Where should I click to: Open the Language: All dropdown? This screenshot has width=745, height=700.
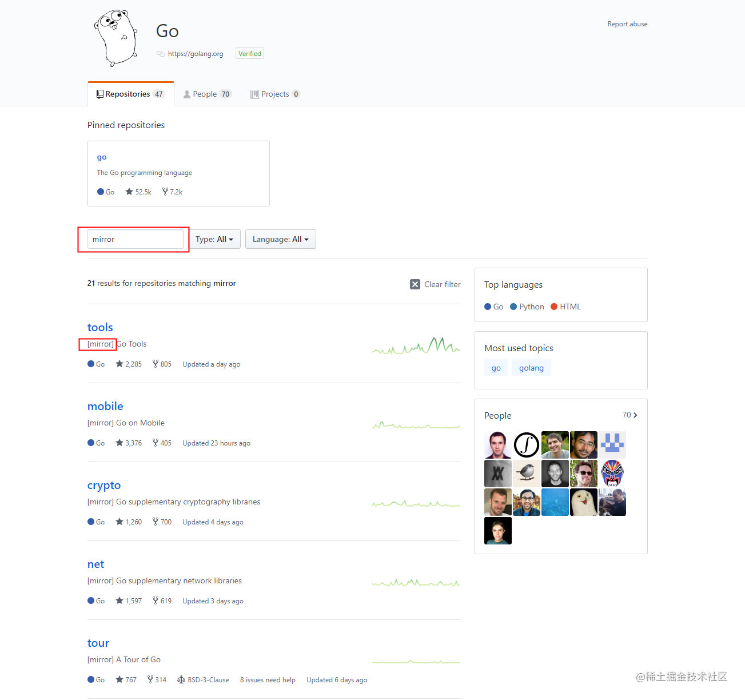280,239
